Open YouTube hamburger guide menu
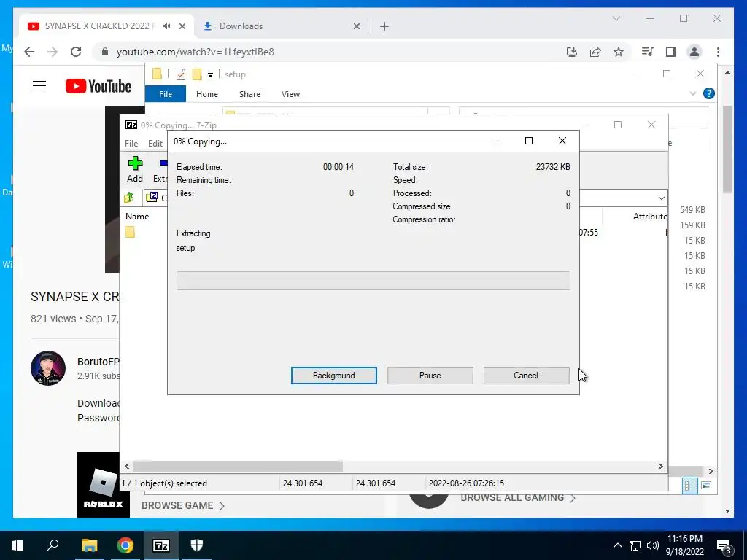The width and height of the screenshot is (747, 560). pyautogui.click(x=39, y=86)
